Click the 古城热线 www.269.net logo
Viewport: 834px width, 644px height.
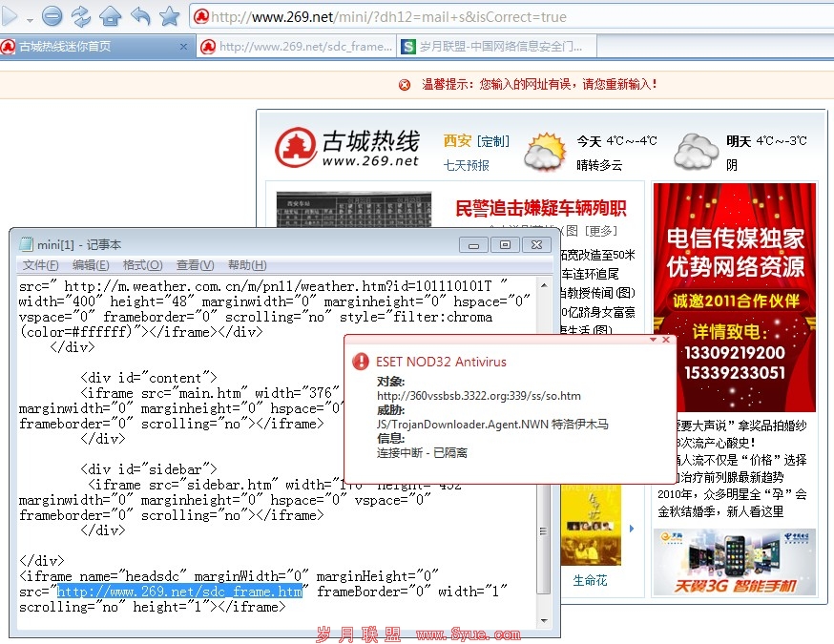click(346, 148)
